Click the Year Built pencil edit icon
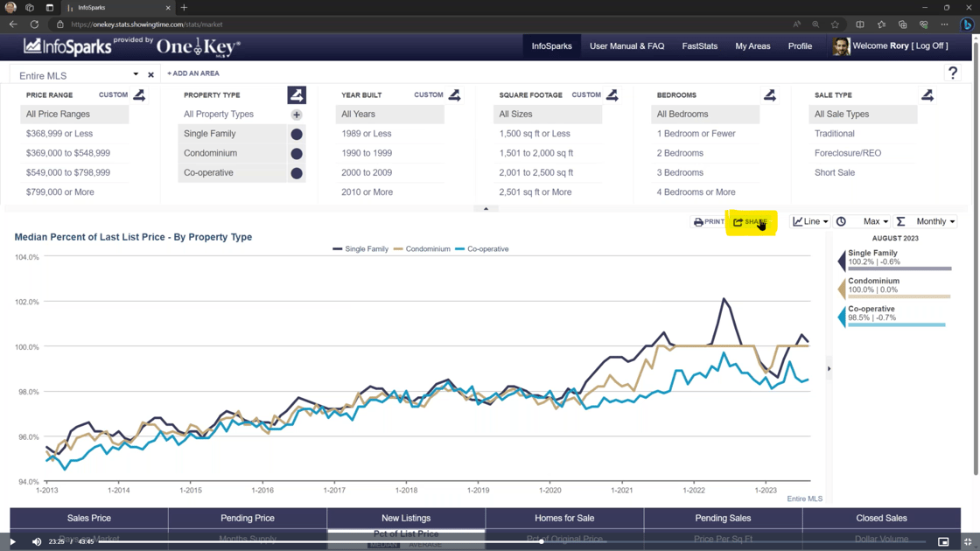This screenshot has height=551, width=980. coord(455,95)
